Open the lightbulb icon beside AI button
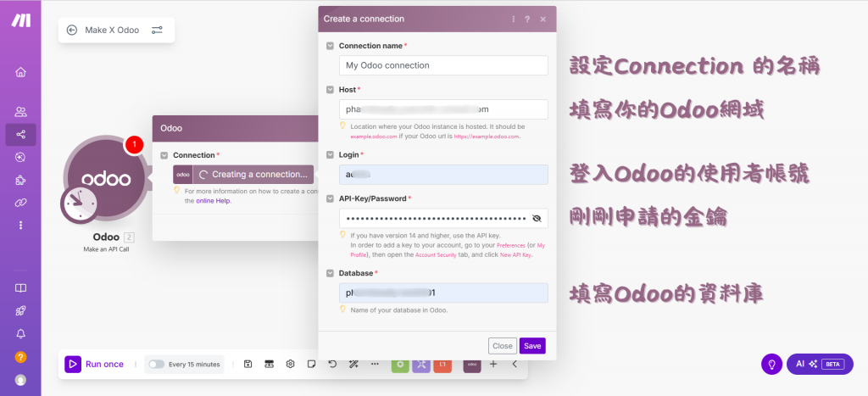Viewport: 868px width, 396px height. click(771, 364)
